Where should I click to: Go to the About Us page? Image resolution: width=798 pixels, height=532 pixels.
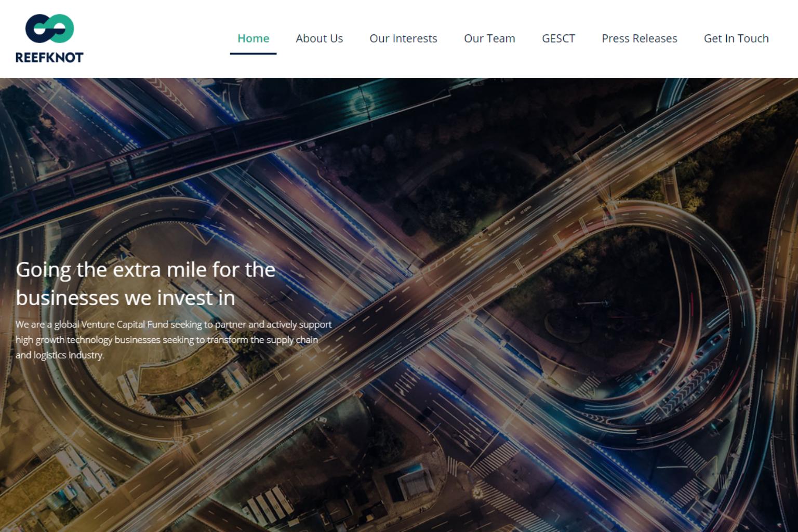pos(319,38)
